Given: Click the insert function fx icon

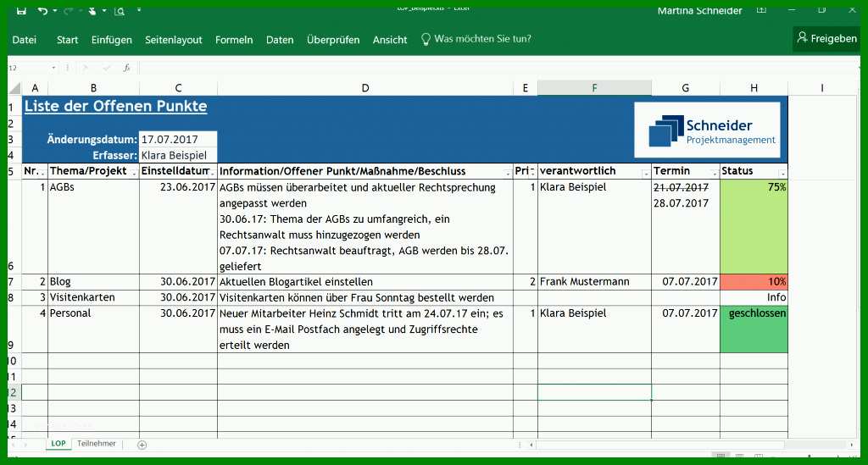Looking at the screenshot, I should [127, 68].
